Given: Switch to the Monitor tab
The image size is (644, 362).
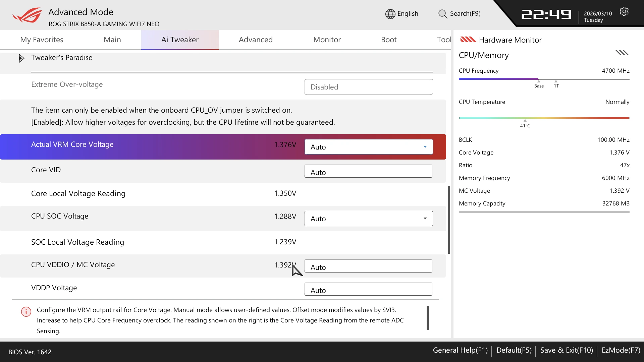Looking at the screenshot, I should pos(327,40).
